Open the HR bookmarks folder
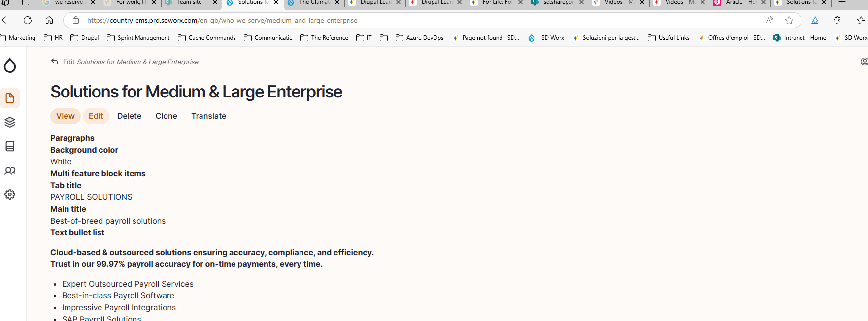The image size is (868, 321). (53, 38)
